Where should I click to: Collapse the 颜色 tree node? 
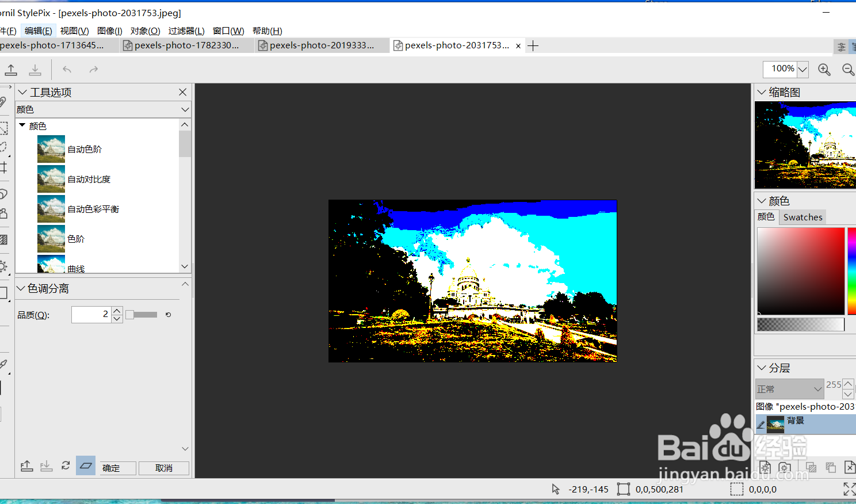click(22, 125)
